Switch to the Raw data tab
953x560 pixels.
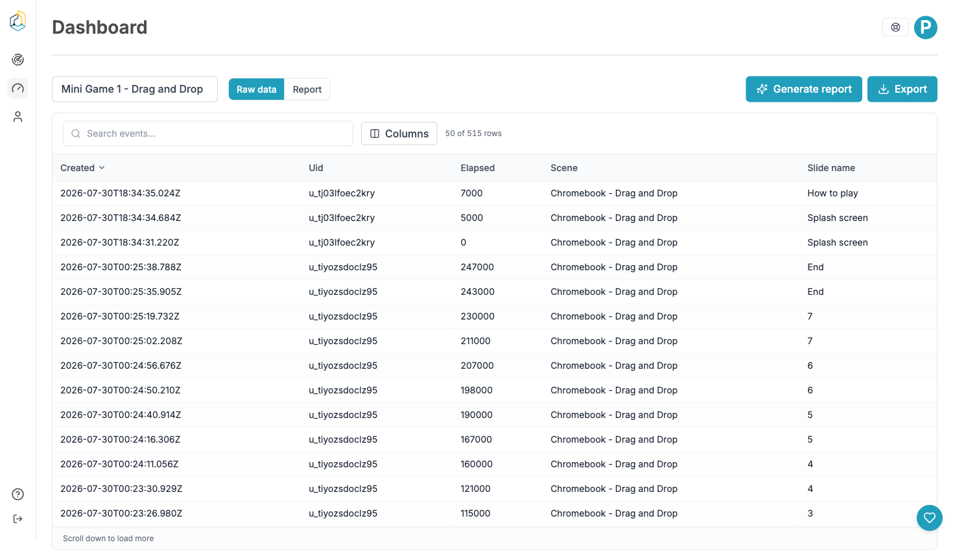[x=257, y=89]
